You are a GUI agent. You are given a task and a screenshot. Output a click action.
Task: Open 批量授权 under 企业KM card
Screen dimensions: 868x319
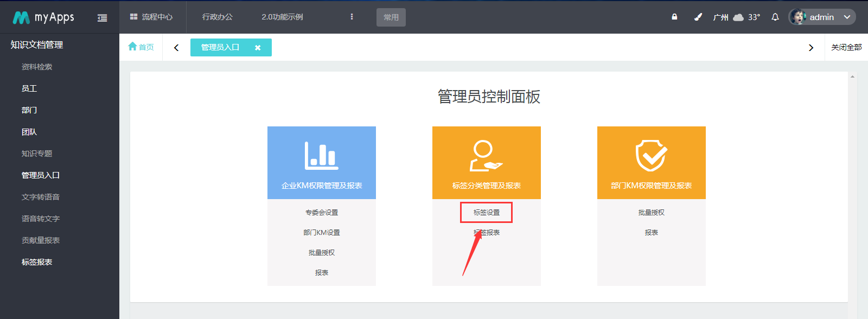pos(322,253)
